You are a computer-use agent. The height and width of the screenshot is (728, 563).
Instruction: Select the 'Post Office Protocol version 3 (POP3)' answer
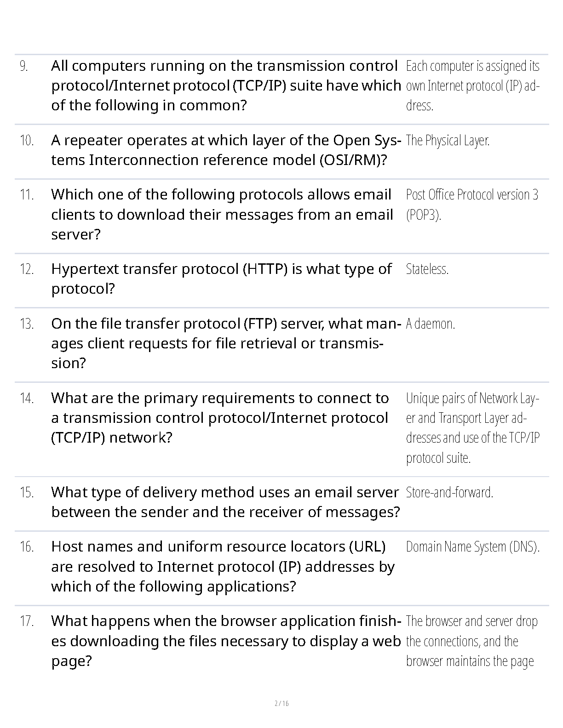[x=472, y=205]
